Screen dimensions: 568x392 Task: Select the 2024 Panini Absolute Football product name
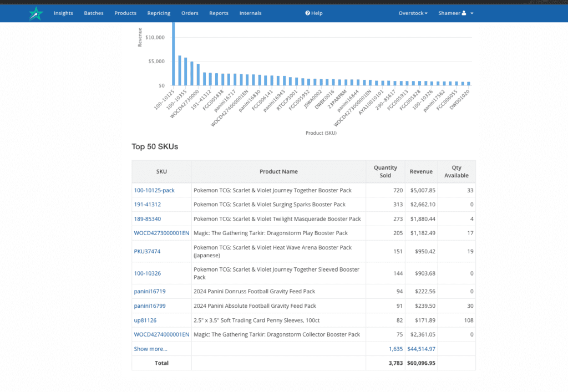(255, 306)
